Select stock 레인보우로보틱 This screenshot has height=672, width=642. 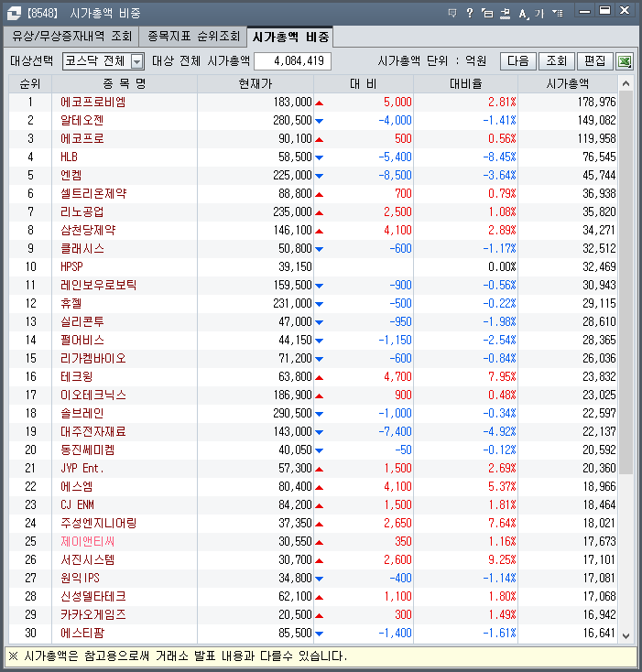pyautogui.click(x=99, y=285)
